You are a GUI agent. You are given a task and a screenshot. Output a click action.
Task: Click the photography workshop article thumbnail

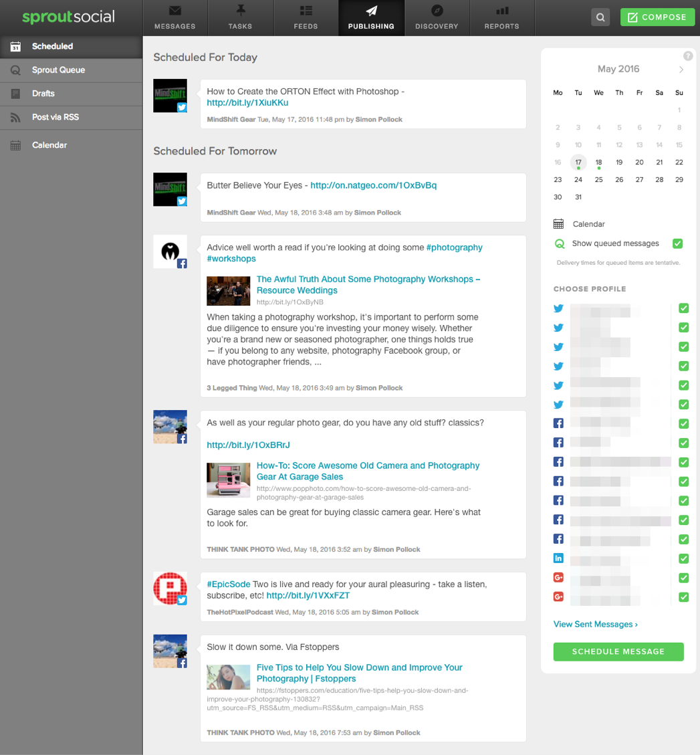[x=228, y=291]
